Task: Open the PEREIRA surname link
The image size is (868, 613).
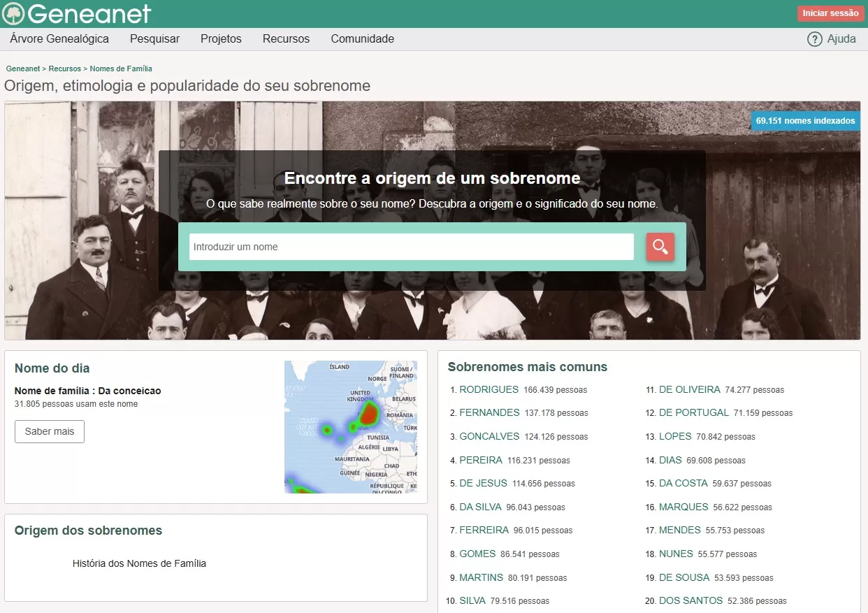Action: click(481, 460)
